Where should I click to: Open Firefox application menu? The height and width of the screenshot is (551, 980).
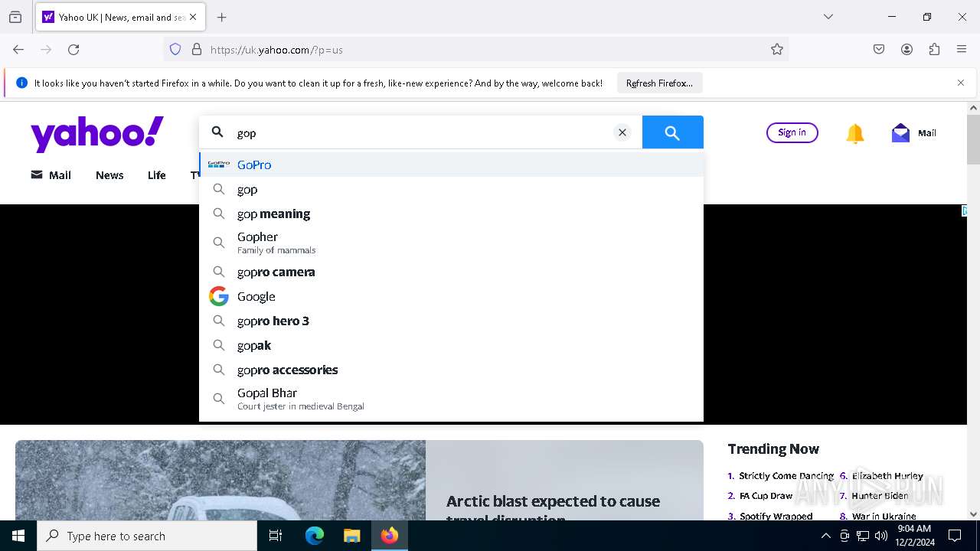pyautogui.click(x=962, y=50)
